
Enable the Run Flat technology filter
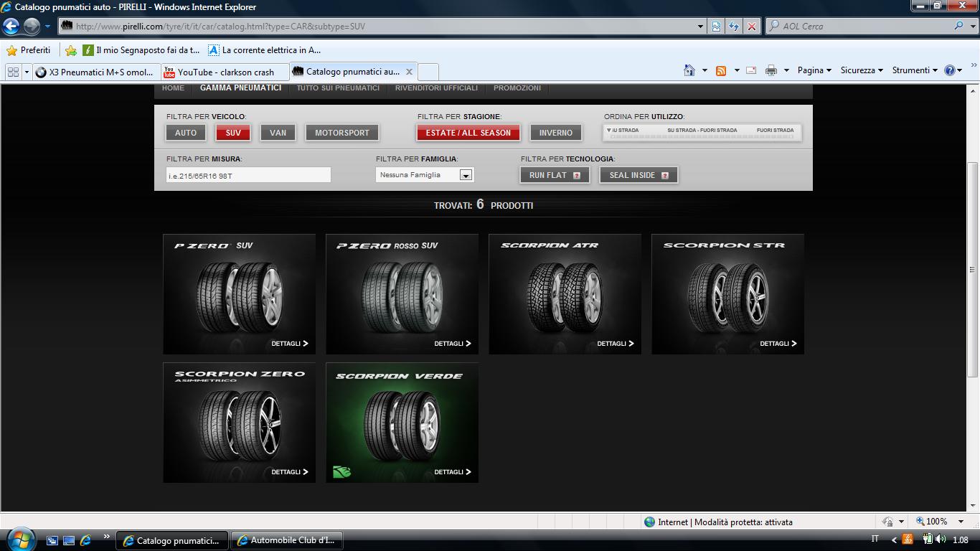(x=554, y=175)
